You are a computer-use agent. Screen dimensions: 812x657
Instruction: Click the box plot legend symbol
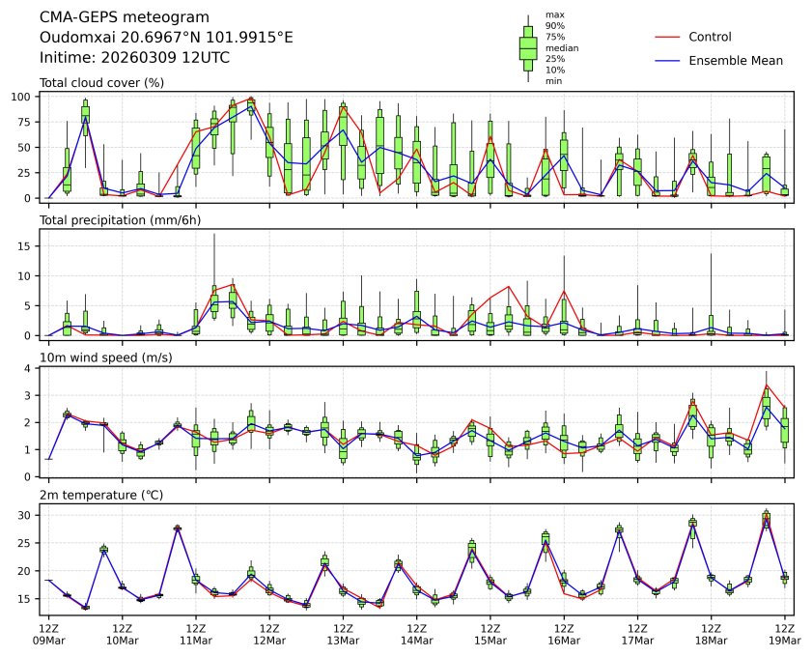527,48
